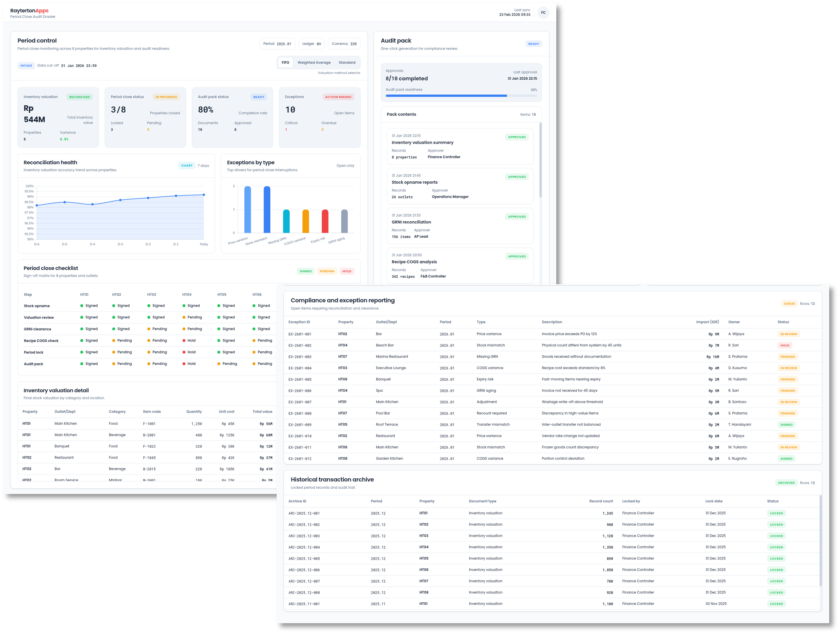Choose Standard valuation method
Viewport: 840px width, 634px height.
pos(347,63)
